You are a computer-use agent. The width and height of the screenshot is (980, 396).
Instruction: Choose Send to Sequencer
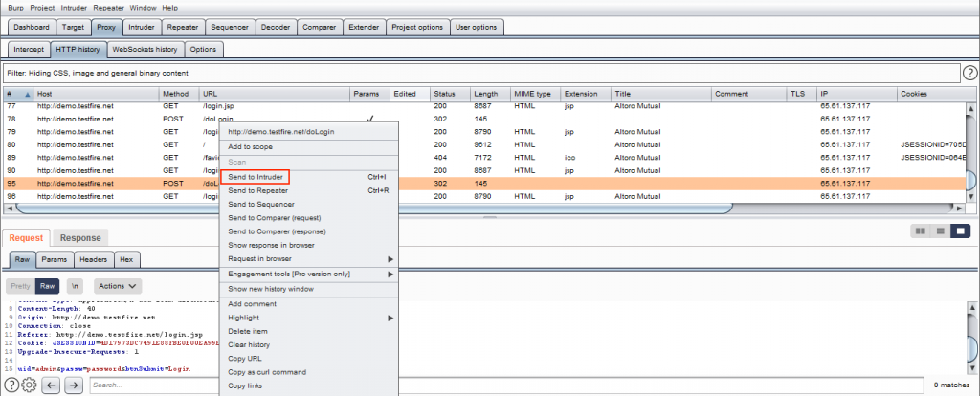point(309,205)
